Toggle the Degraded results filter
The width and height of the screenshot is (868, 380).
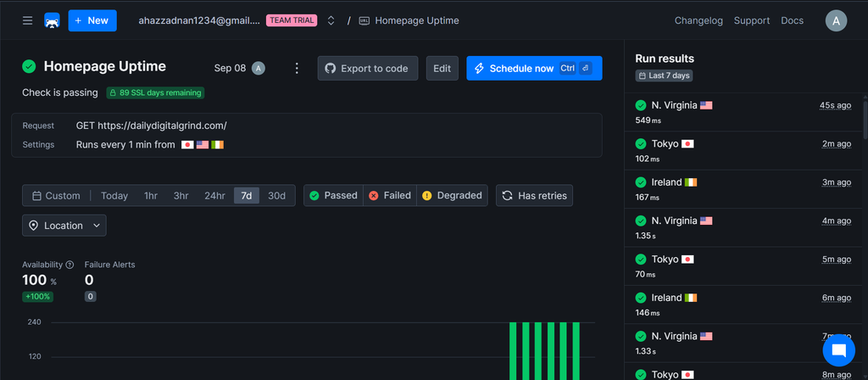coord(453,196)
